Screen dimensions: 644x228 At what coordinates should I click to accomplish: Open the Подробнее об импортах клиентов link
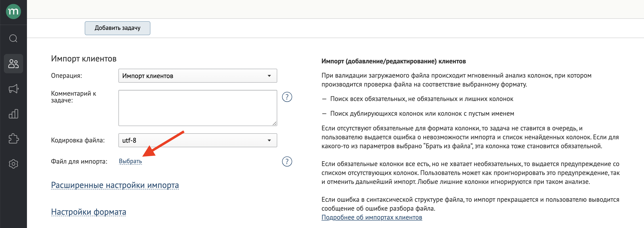coord(372,217)
